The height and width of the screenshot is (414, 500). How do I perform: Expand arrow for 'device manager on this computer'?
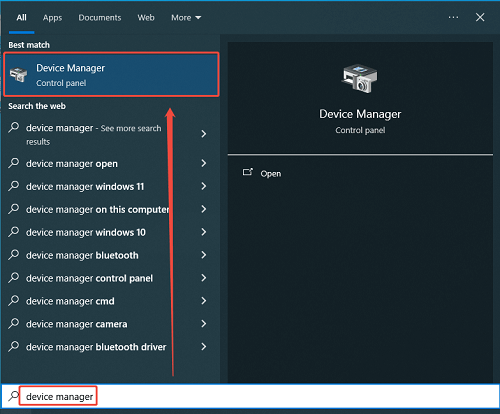click(x=204, y=209)
